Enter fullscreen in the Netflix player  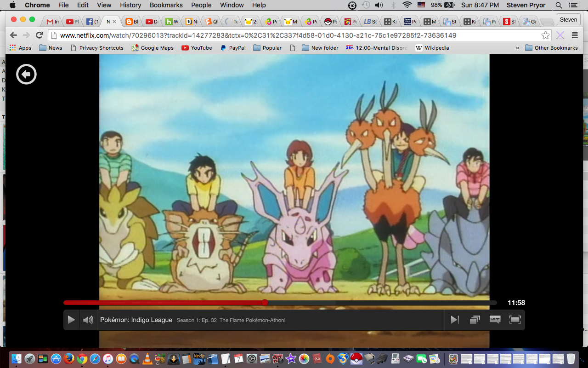515,320
